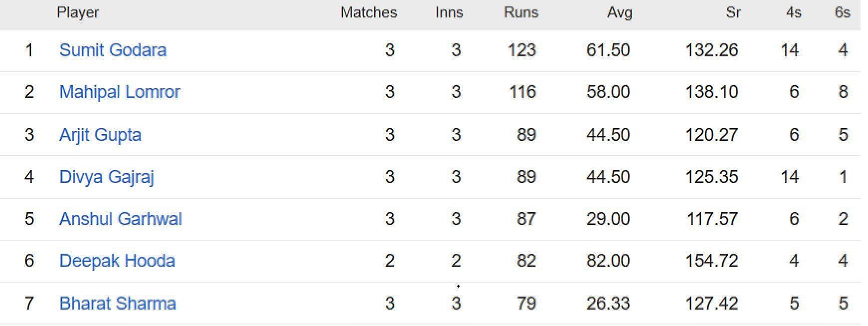The width and height of the screenshot is (868, 326).
Task: Click the Bharat Sharma player link
Action: (118, 304)
